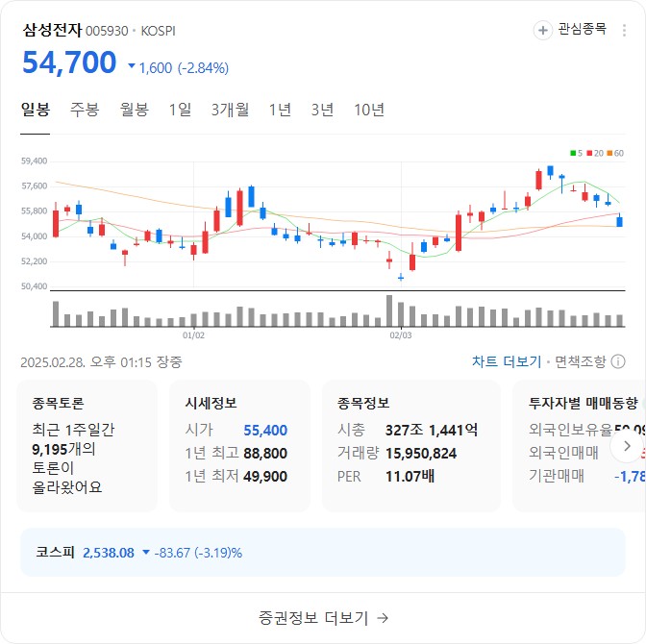
Task: Click the orange 60-day moving average legend
Action: 615,153
